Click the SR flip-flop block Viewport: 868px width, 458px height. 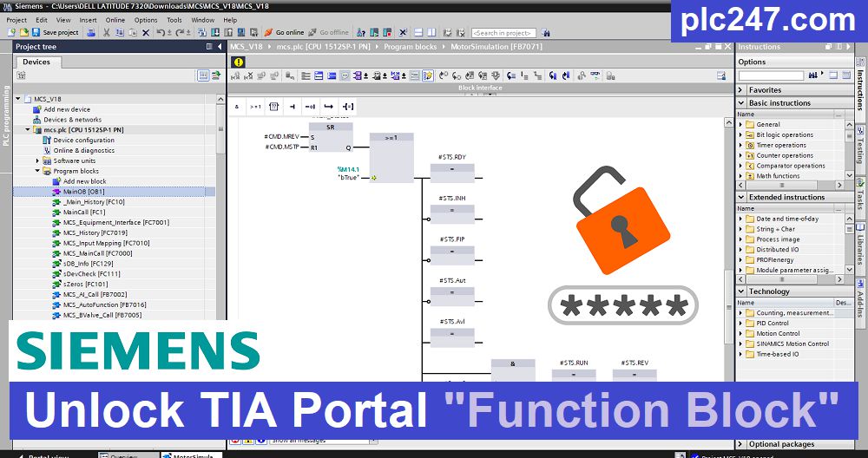[331, 137]
